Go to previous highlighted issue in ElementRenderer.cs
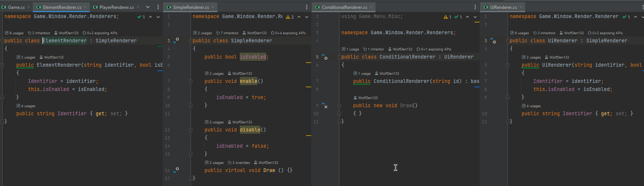Viewport: 644px width, 186px height. 150,17
